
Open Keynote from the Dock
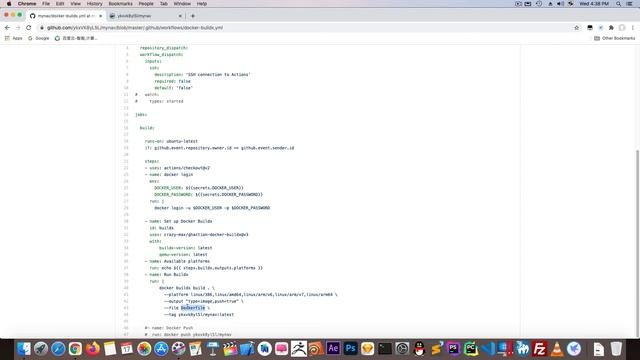click(213, 349)
